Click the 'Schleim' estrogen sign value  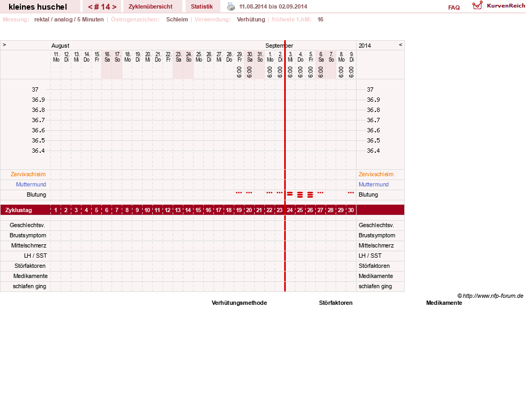tap(177, 19)
